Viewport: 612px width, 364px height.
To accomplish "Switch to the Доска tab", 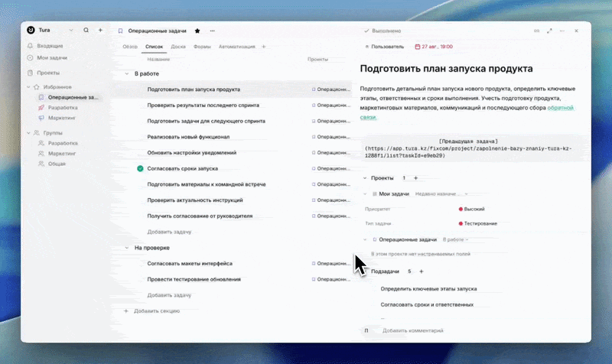I will [178, 47].
